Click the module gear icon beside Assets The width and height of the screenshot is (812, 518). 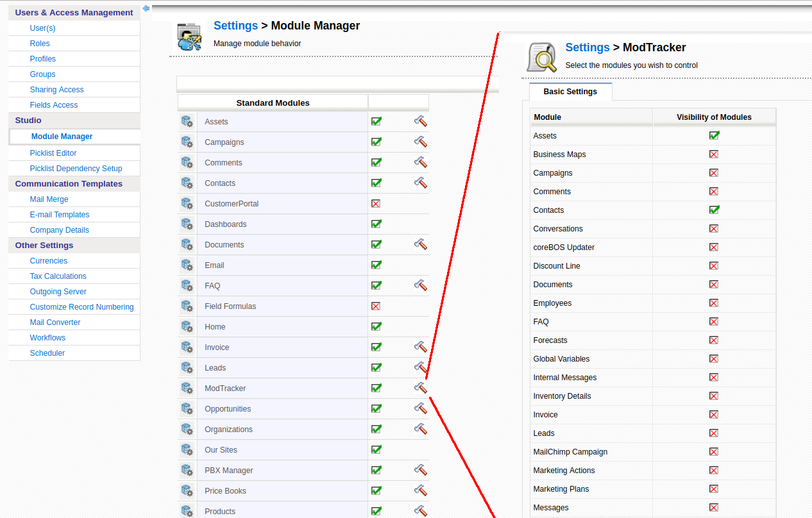(x=187, y=121)
